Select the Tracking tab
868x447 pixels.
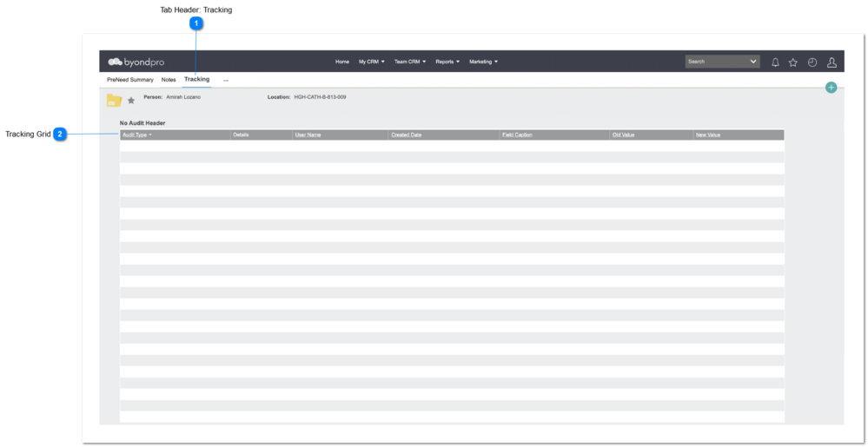tap(197, 79)
